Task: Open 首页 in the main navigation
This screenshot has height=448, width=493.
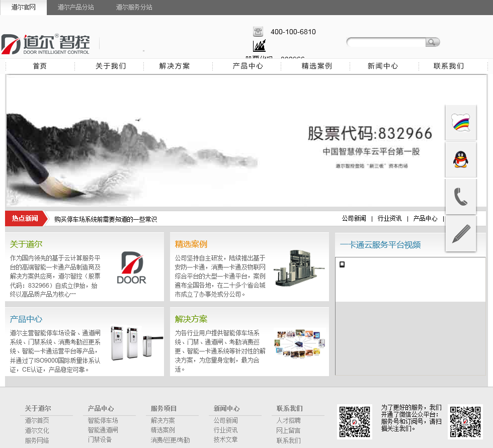Action: coord(40,66)
